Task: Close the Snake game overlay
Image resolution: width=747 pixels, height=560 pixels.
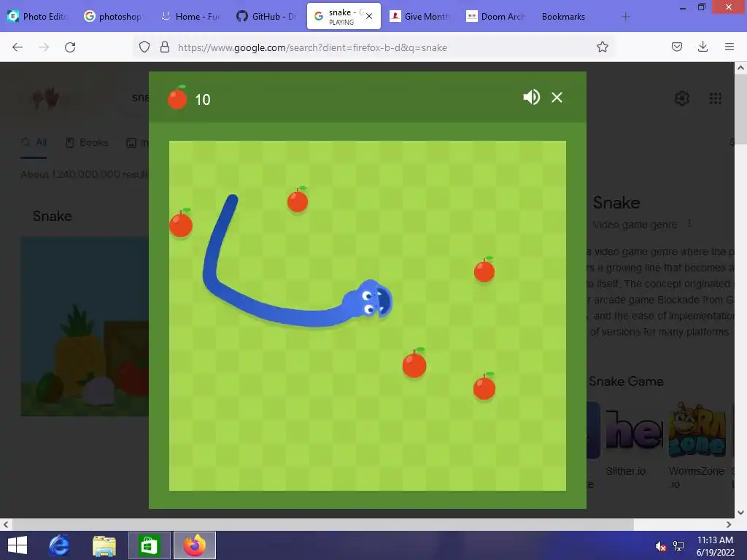Action: click(x=557, y=98)
